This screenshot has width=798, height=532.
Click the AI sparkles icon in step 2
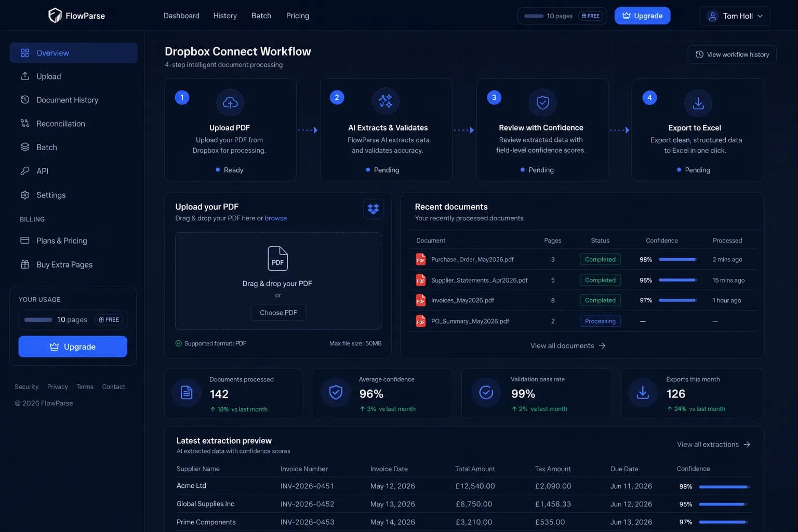tap(385, 101)
